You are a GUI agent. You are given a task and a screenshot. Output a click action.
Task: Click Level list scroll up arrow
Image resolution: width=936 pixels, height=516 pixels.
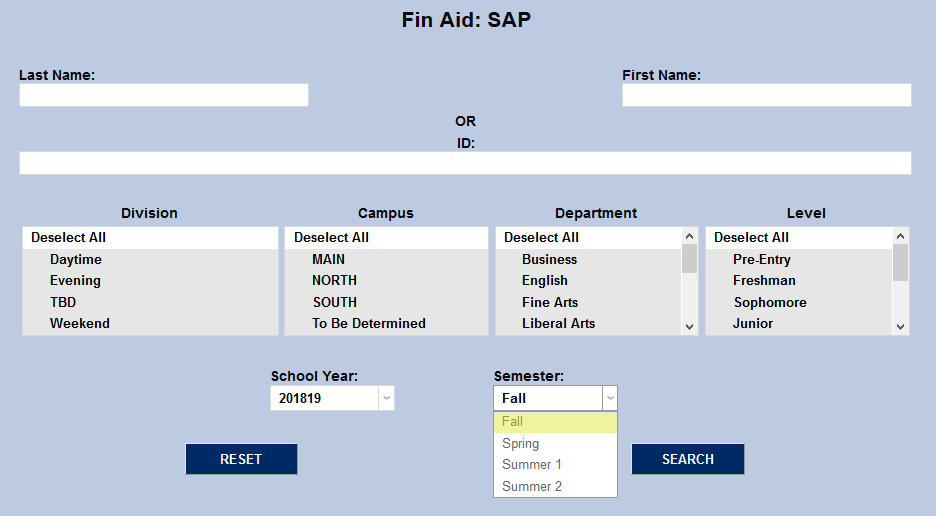coord(901,236)
